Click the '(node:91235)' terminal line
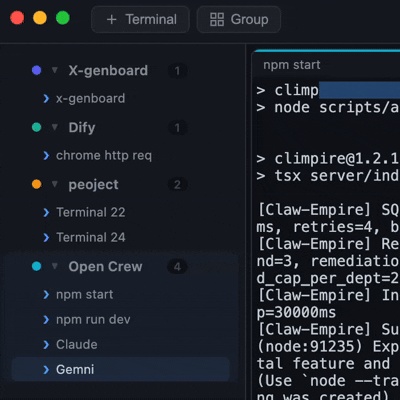 coord(328,346)
